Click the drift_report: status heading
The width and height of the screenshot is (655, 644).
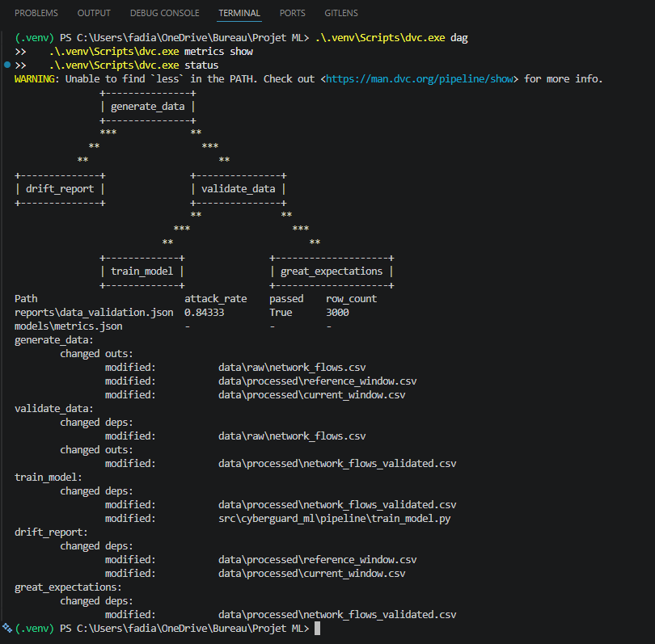pyautogui.click(x=51, y=532)
